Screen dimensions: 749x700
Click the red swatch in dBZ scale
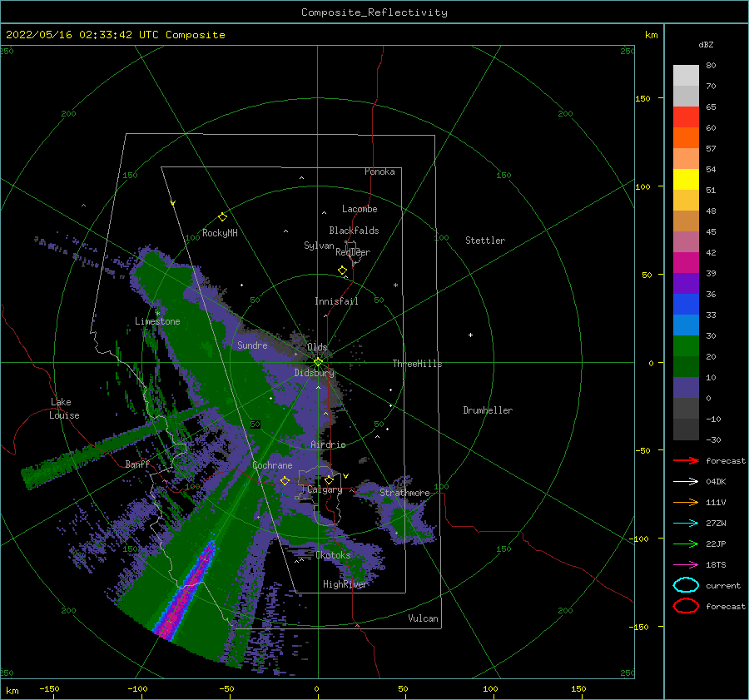click(686, 117)
